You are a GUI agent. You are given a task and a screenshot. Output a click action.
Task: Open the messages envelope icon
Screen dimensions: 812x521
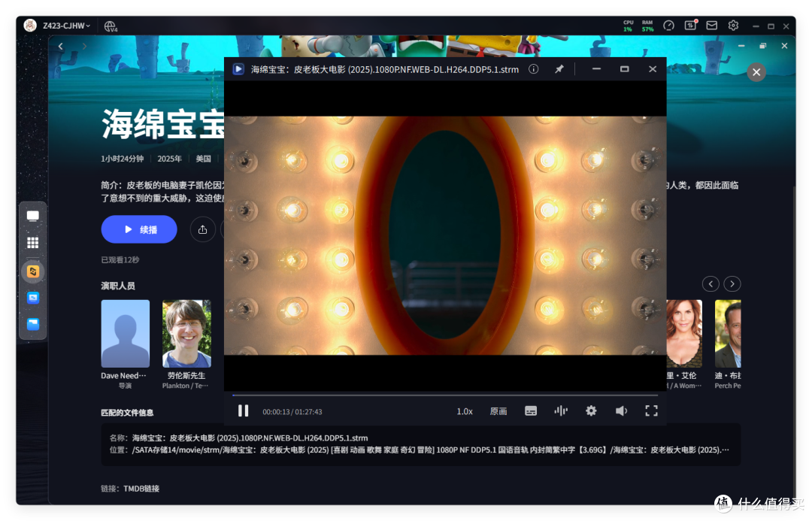(711, 26)
